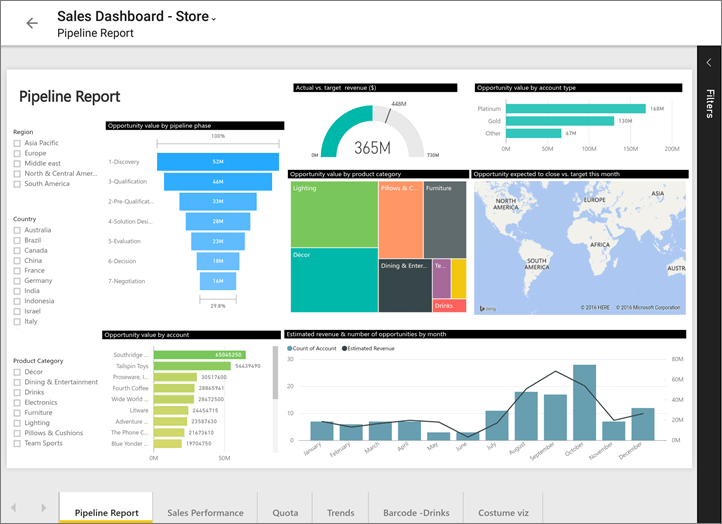Expand the Filters pane chevron
Image resolution: width=722 pixels, height=524 pixels.
pyautogui.click(x=709, y=63)
